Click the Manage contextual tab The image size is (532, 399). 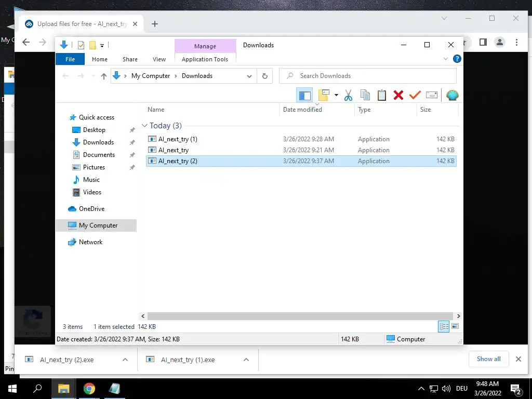pos(205,46)
